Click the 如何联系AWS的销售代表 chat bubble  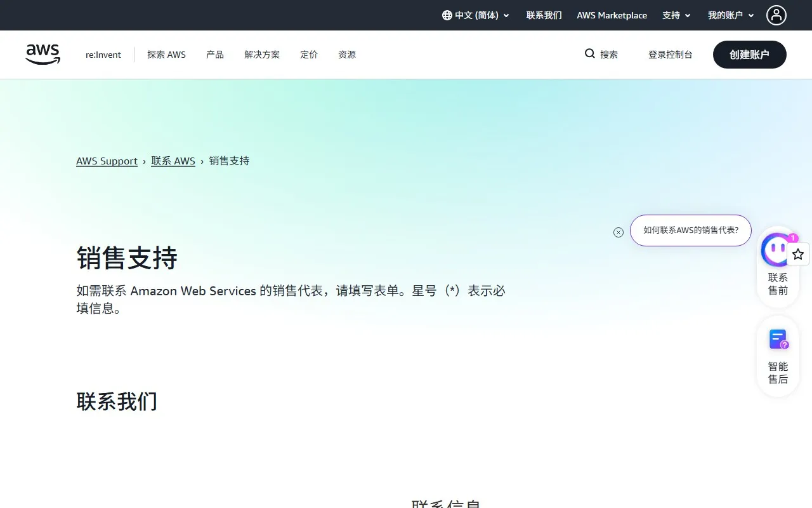(691, 231)
